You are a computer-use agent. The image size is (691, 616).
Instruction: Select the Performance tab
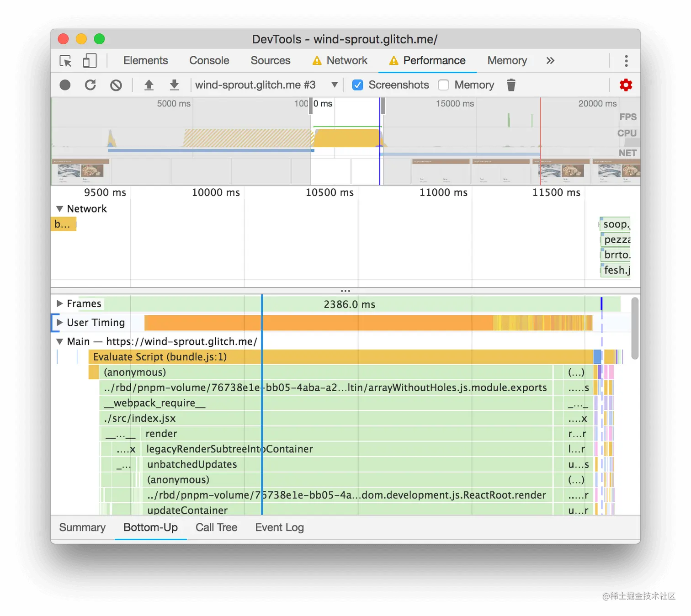(427, 61)
